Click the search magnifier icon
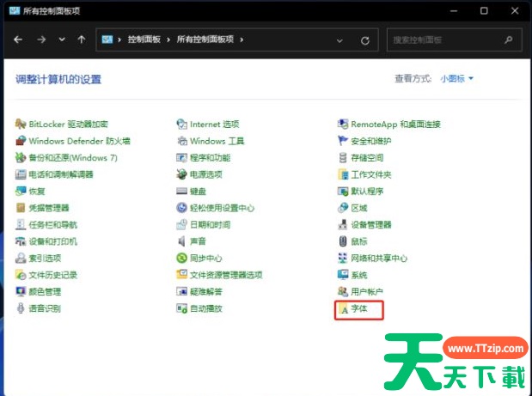532x396 pixels. [x=508, y=40]
